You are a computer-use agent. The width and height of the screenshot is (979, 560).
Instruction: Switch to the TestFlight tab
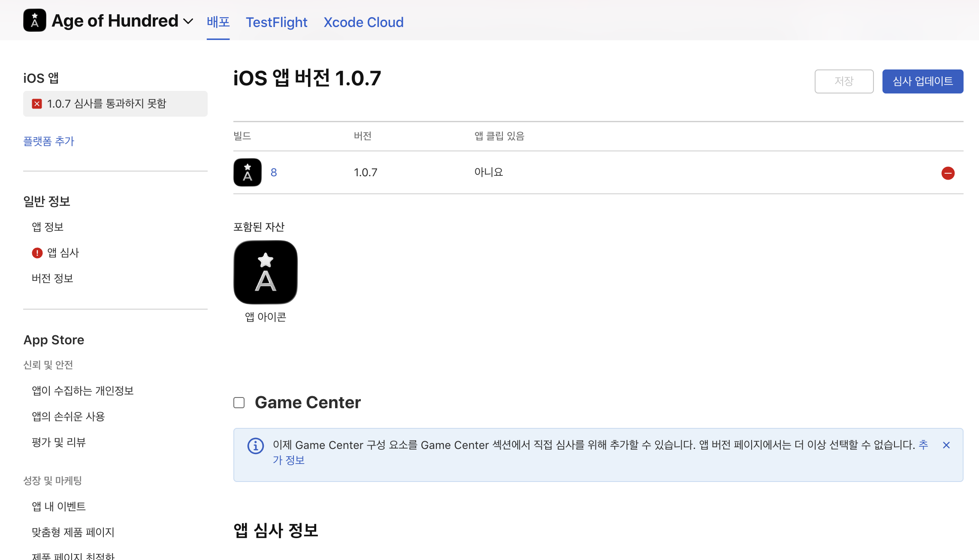[276, 22]
